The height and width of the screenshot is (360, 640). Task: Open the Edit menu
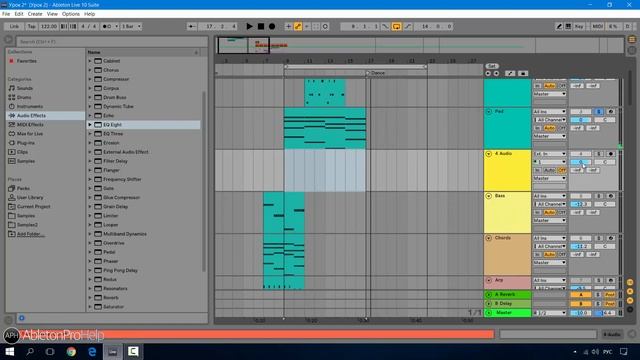[x=19, y=14]
